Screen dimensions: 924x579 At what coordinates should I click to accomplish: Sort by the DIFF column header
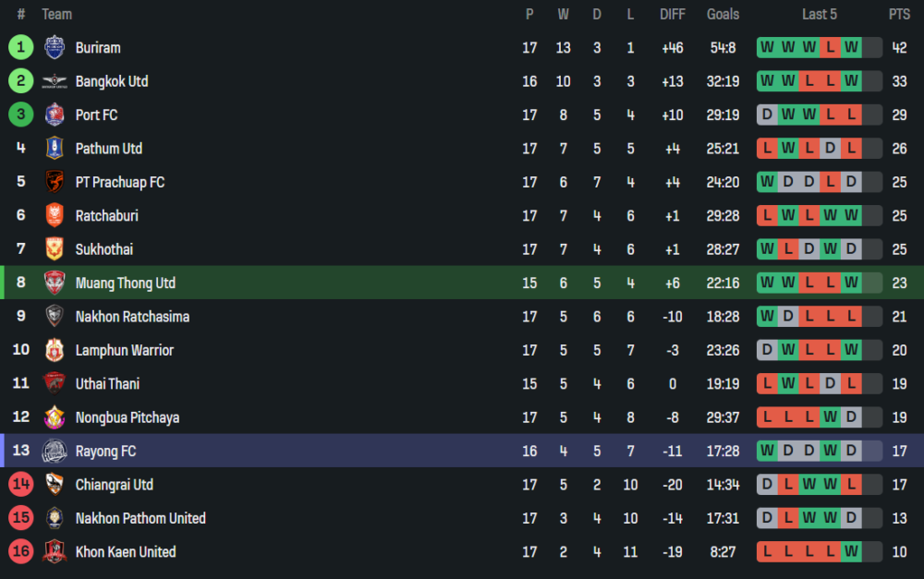coord(673,14)
